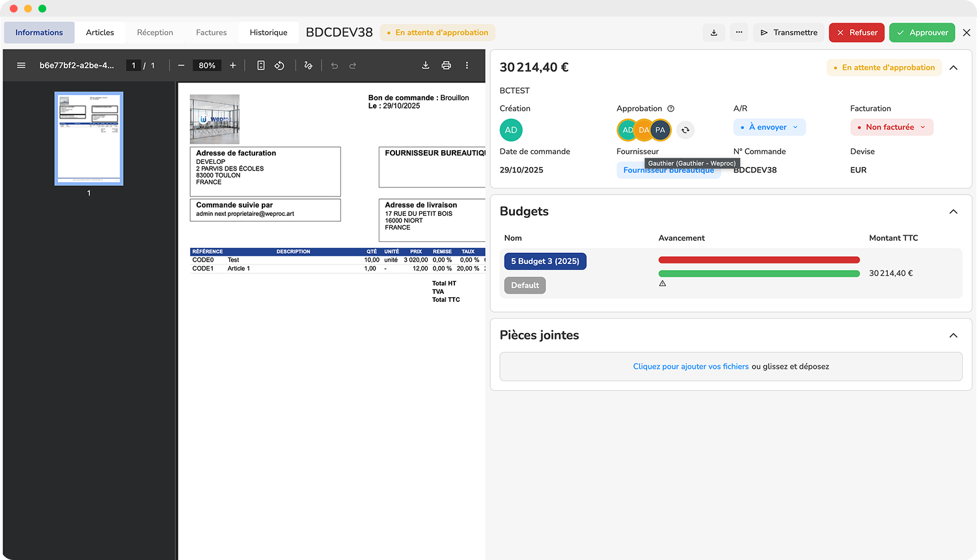Collapse the Budgets section
Image resolution: width=977 pixels, height=560 pixels.
point(953,211)
